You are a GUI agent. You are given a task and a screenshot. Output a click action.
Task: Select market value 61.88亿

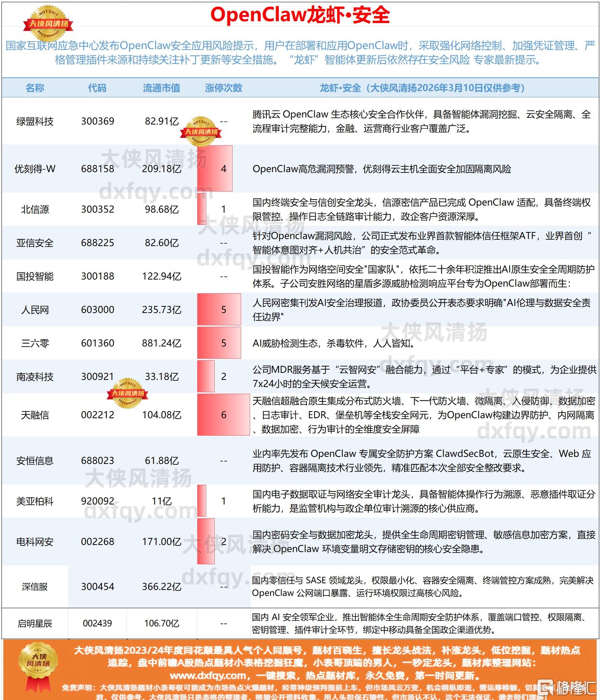click(162, 461)
